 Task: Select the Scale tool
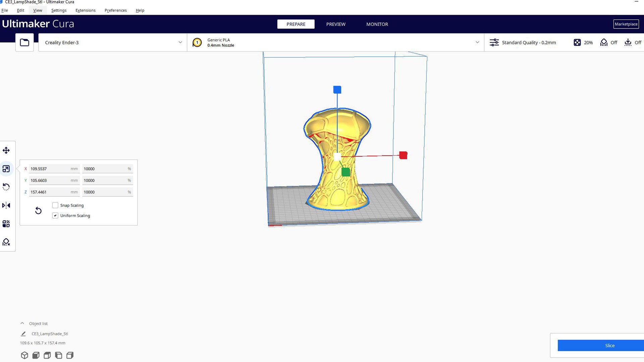6,169
